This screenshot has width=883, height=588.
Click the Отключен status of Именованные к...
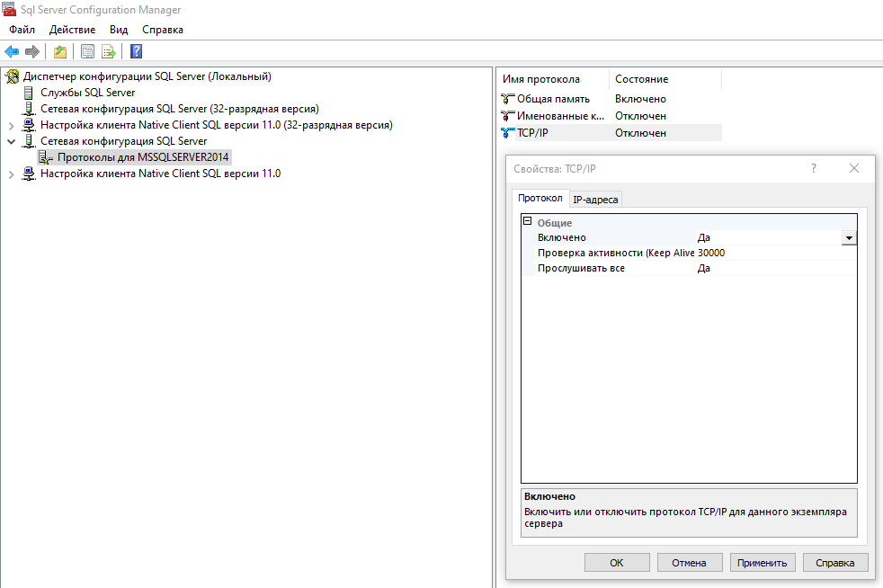point(641,116)
